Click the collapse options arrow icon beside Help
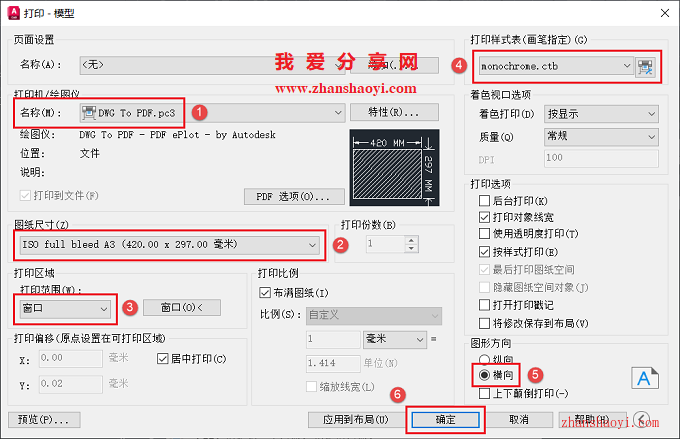Screen dimensions: 680x439 [x=641, y=419]
